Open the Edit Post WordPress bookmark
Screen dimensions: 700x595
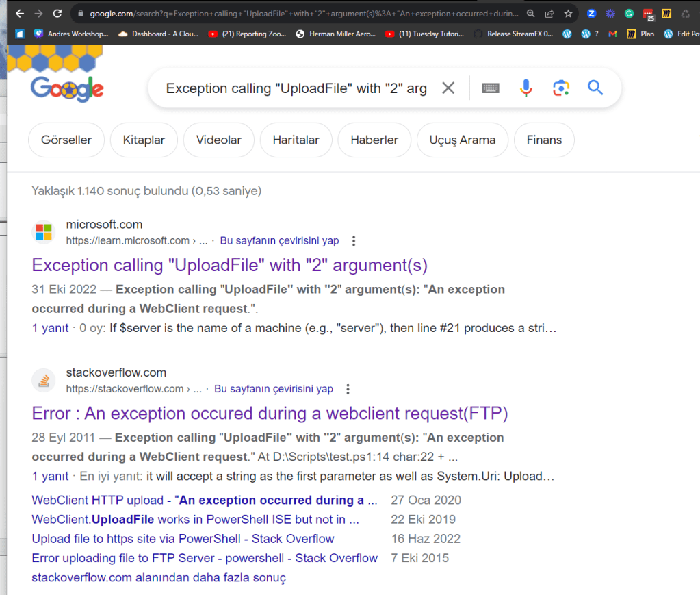coord(682,34)
